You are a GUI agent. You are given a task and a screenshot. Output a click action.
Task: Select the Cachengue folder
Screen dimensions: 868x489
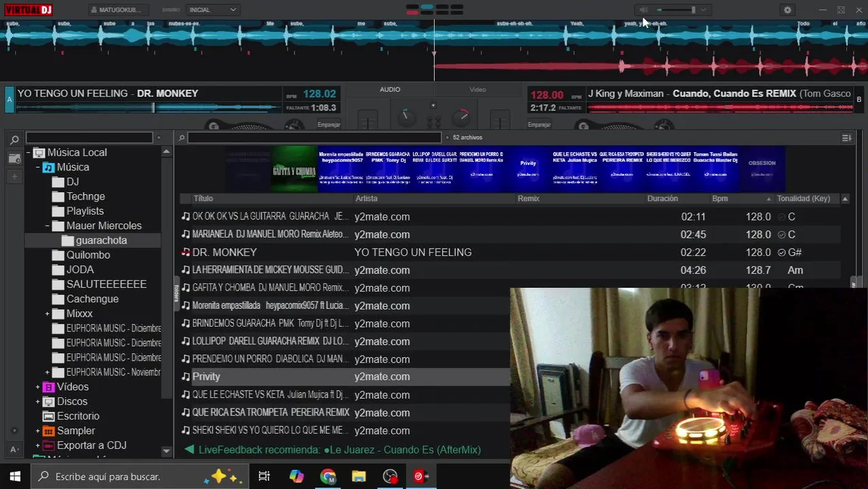click(92, 299)
